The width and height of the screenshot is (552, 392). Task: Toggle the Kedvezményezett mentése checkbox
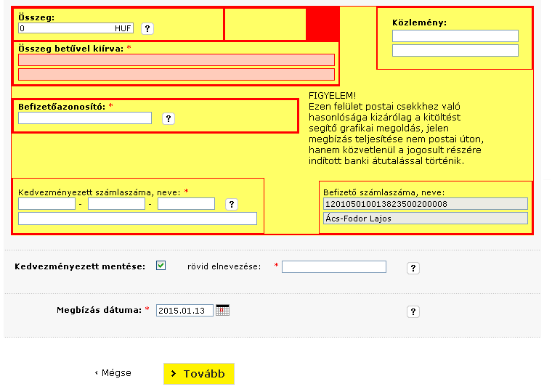pyautogui.click(x=161, y=266)
